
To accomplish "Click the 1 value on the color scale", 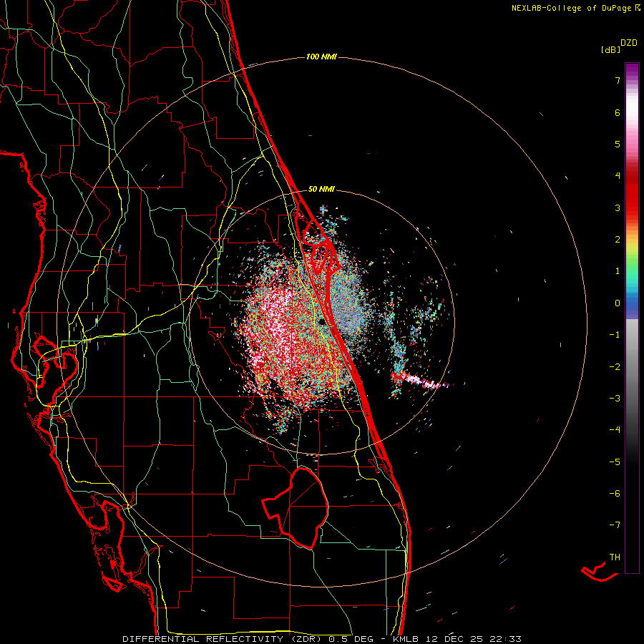I will click(618, 271).
